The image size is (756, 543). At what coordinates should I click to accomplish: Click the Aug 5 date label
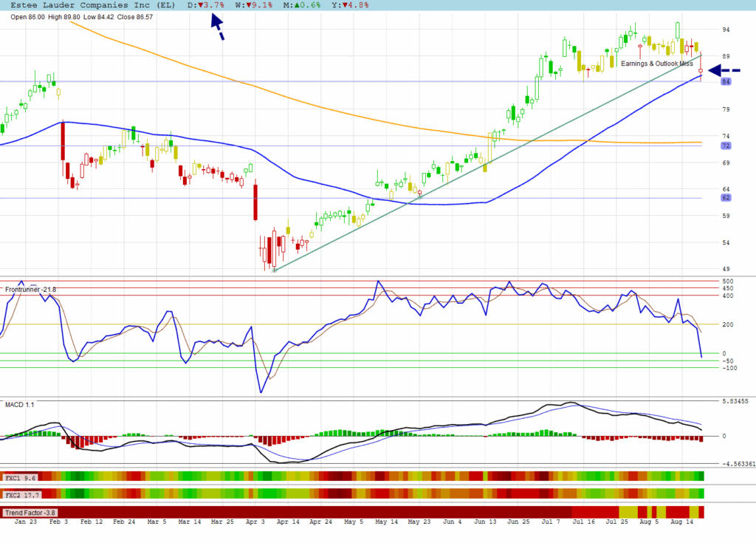point(649,522)
